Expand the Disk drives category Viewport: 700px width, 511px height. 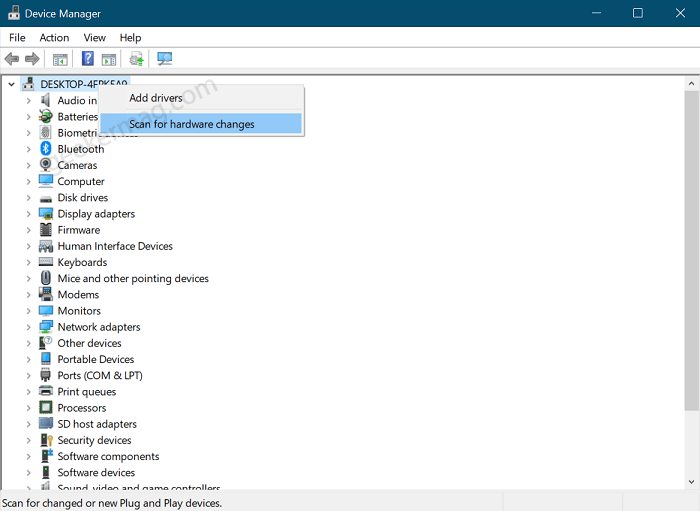(29, 197)
